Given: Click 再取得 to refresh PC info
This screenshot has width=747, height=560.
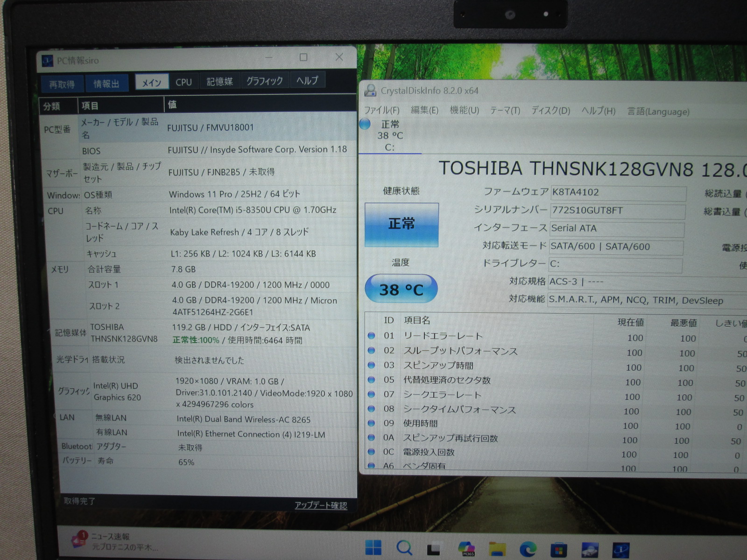Looking at the screenshot, I should (x=62, y=84).
